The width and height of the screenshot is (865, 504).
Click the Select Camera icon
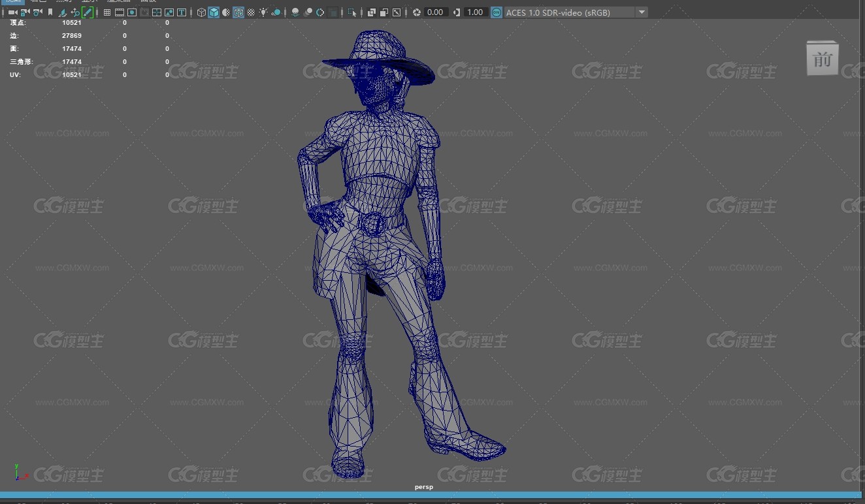pos(12,12)
